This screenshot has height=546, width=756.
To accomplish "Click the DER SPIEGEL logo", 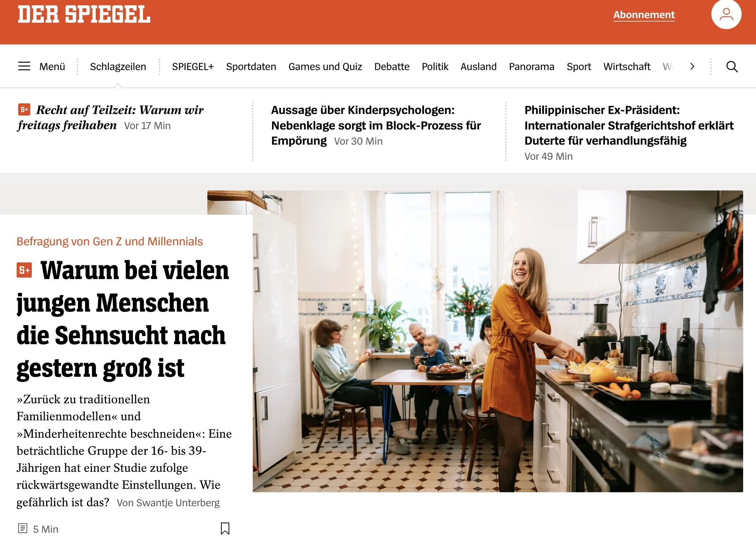I will point(84,15).
